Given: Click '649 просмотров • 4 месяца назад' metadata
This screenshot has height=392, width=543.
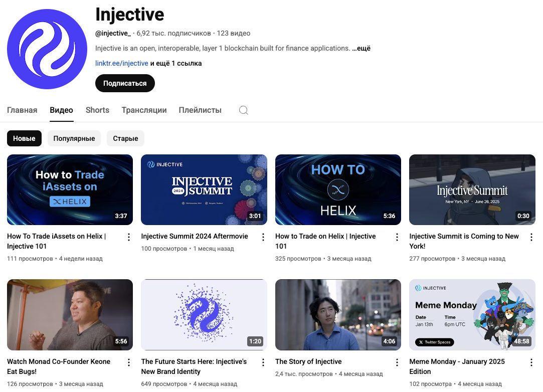Looking at the screenshot, I should [x=189, y=384].
